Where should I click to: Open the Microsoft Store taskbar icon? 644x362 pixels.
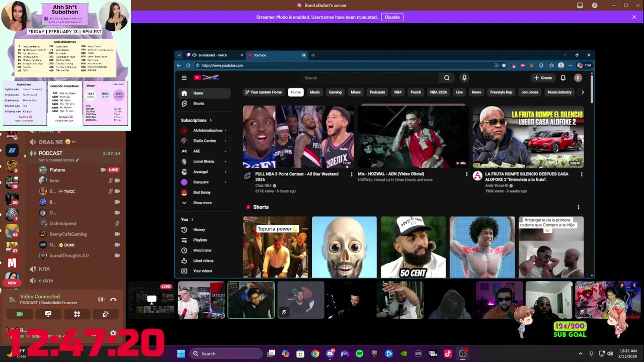[x=300, y=353]
